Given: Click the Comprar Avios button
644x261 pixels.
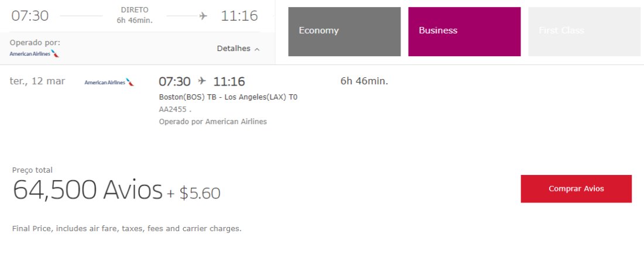Looking at the screenshot, I should (576, 189).
